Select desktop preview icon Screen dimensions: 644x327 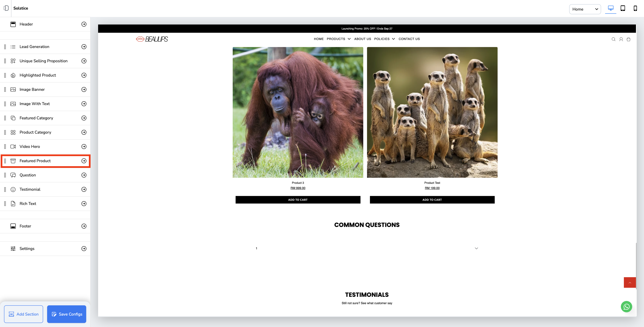pos(610,8)
